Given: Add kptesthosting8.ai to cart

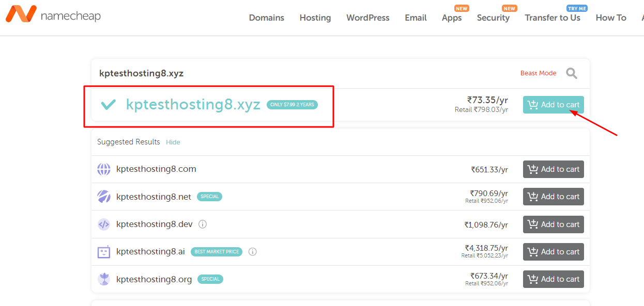Looking at the screenshot, I should [554, 252].
